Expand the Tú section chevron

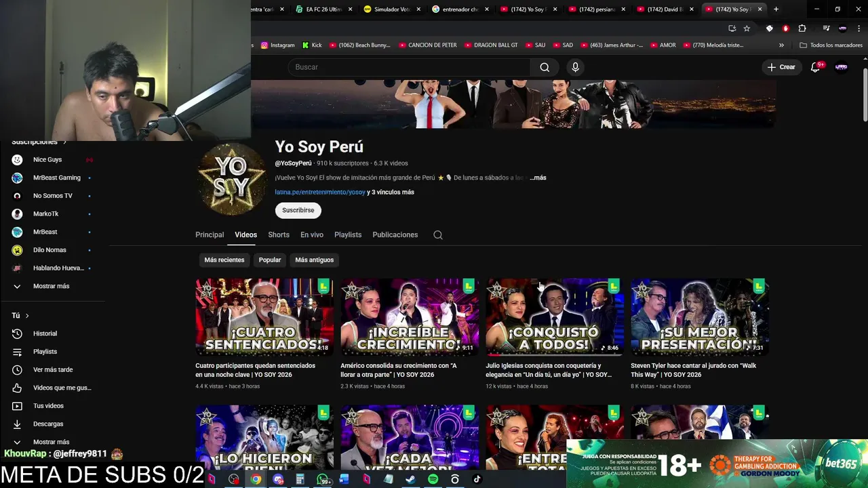pos(27,316)
